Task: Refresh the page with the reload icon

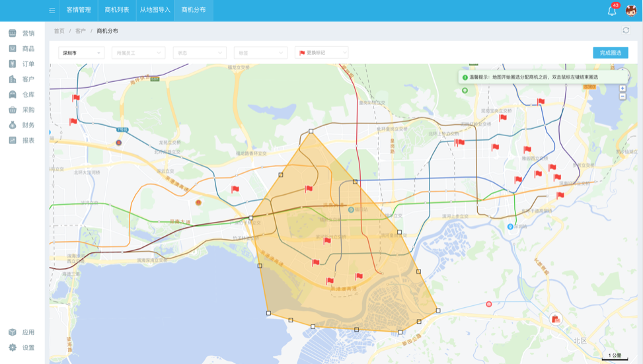Action: click(626, 30)
